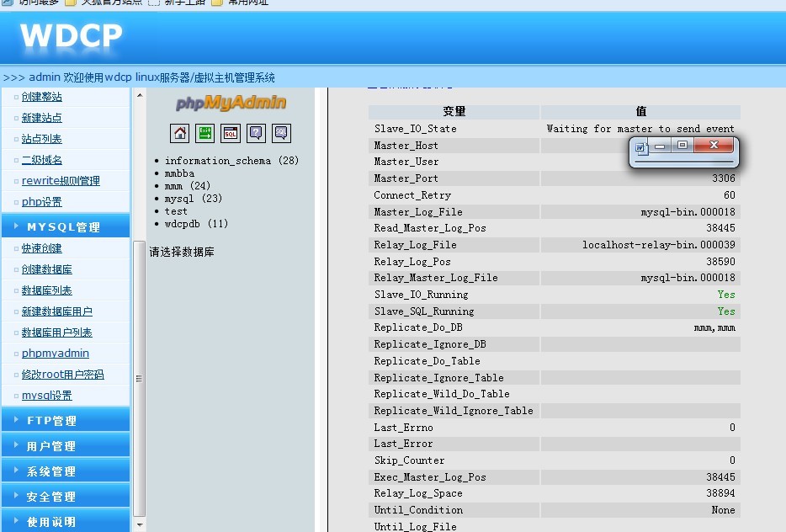Open the 数据库列表 link
Screen dimensions: 786x532
tap(46, 290)
